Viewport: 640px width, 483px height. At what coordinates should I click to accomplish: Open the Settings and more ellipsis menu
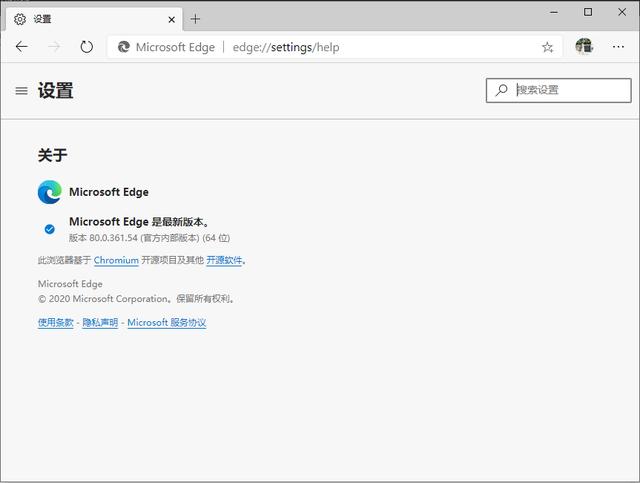(x=618, y=47)
